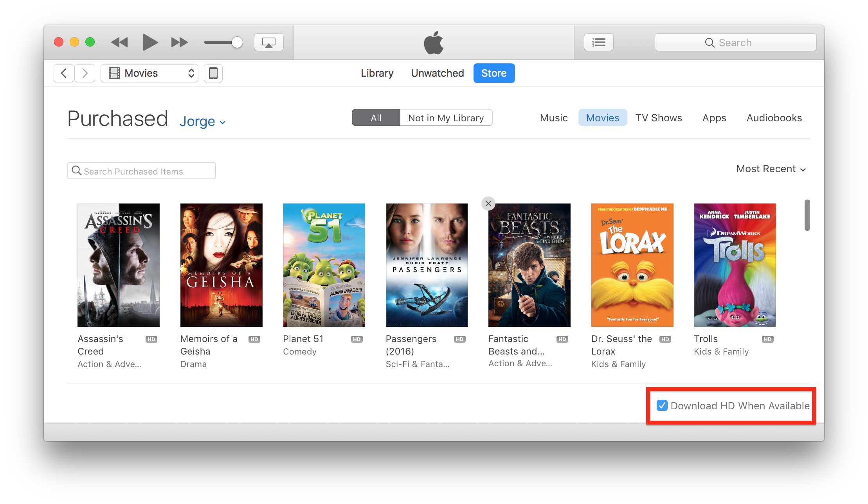This screenshot has height=504, width=868.
Task: Open the TV Shows category
Action: [658, 118]
